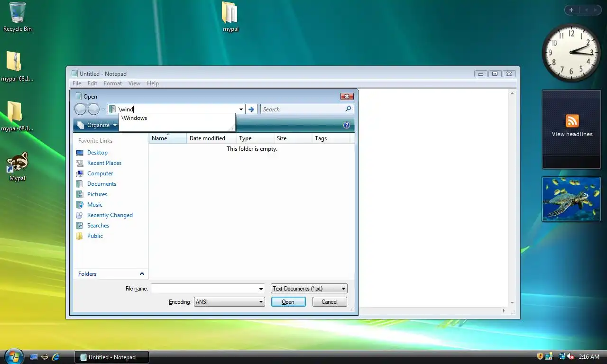The height and width of the screenshot is (364, 607).
Task: Sort by Type column header
Action: click(x=255, y=138)
